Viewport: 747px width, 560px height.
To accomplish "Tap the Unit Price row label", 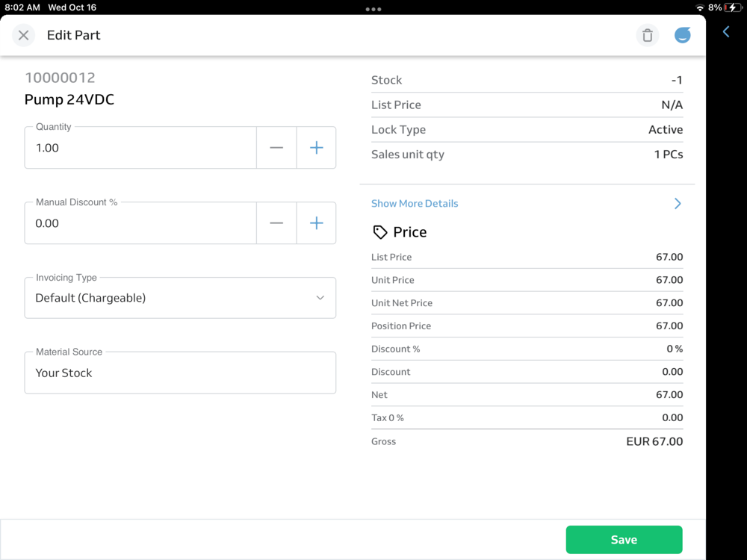I will [x=393, y=280].
